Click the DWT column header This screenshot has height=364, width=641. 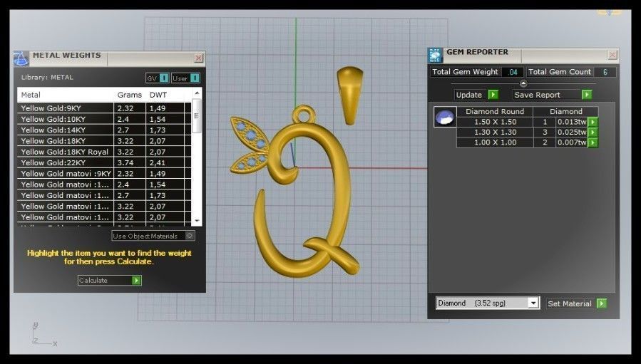(x=158, y=95)
